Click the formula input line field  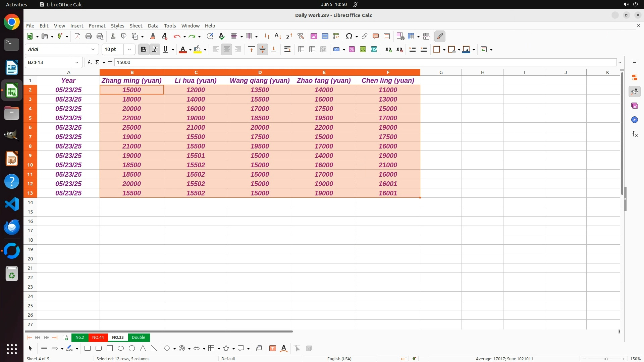coord(365,62)
